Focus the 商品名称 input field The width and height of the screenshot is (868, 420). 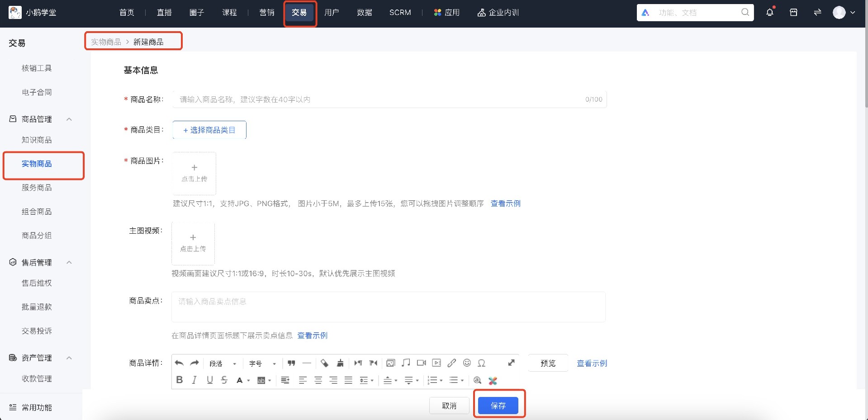click(x=389, y=99)
